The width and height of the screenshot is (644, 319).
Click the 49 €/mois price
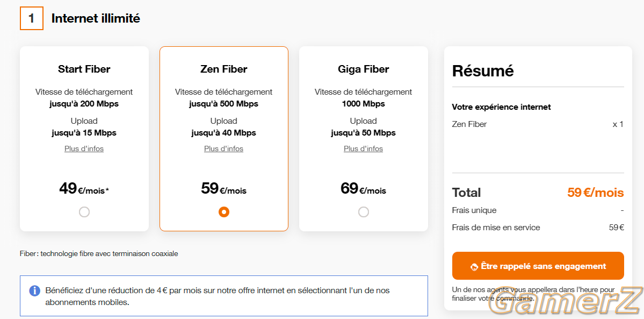(84, 188)
